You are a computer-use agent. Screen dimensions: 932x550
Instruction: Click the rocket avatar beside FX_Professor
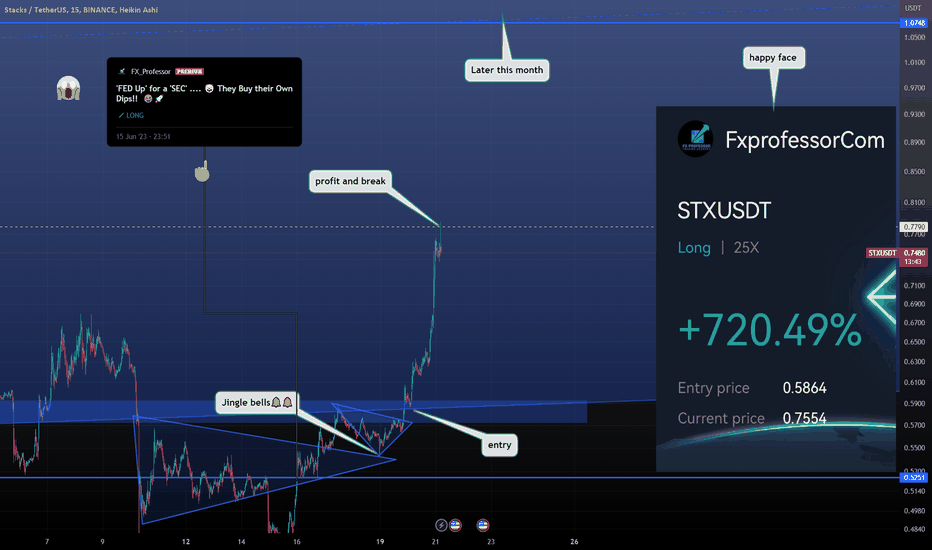pyautogui.click(x=122, y=71)
